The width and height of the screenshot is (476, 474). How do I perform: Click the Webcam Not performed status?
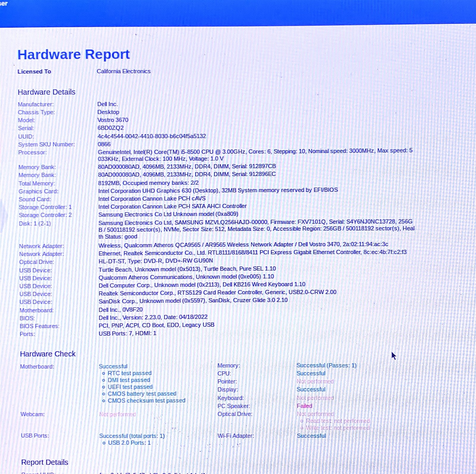pyautogui.click(x=118, y=414)
